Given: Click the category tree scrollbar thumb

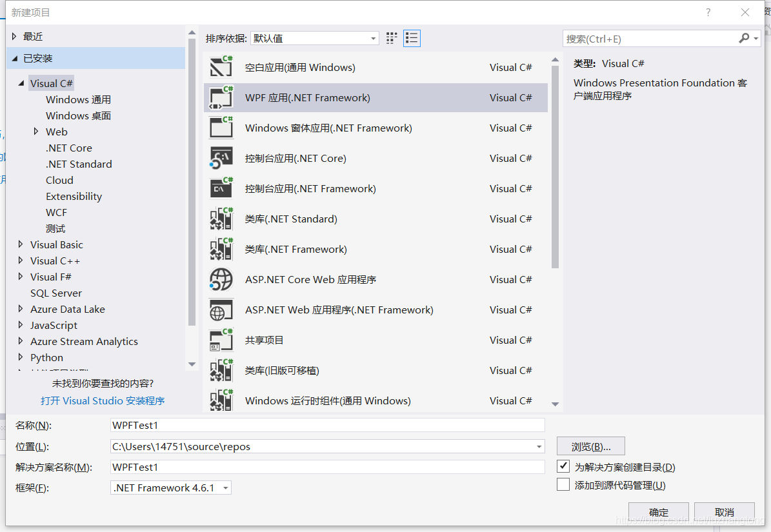Looking at the screenshot, I should pyautogui.click(x=192, y=182).
